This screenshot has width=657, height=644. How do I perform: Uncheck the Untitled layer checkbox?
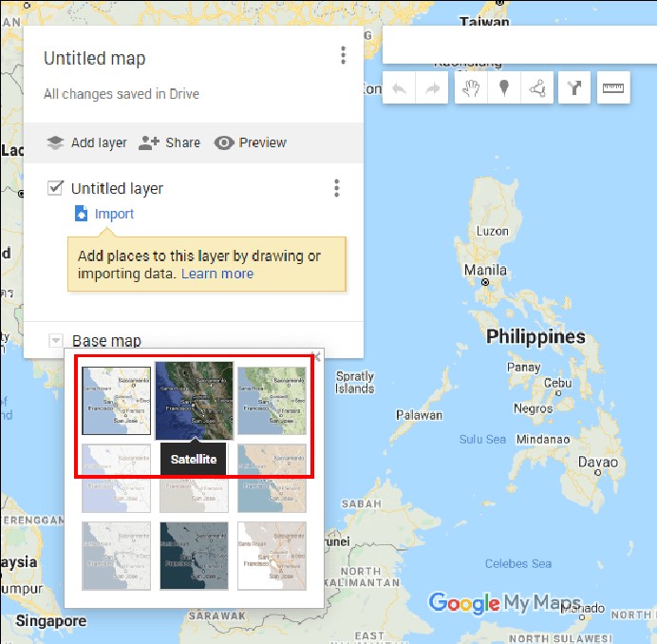[x=55, y=188]
